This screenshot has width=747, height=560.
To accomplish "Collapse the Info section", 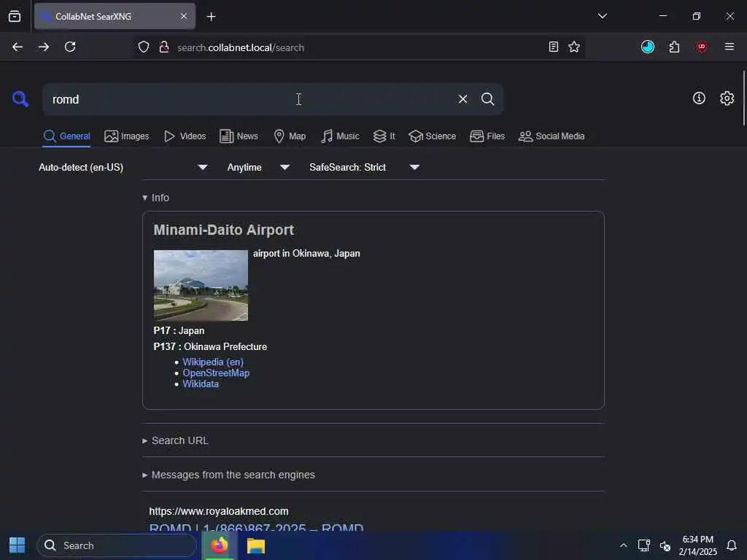I will click(156, 198).
